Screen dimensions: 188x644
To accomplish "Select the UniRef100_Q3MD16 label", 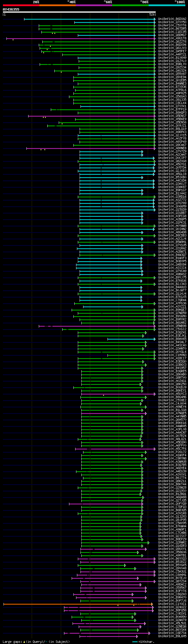I will point(172,197).
